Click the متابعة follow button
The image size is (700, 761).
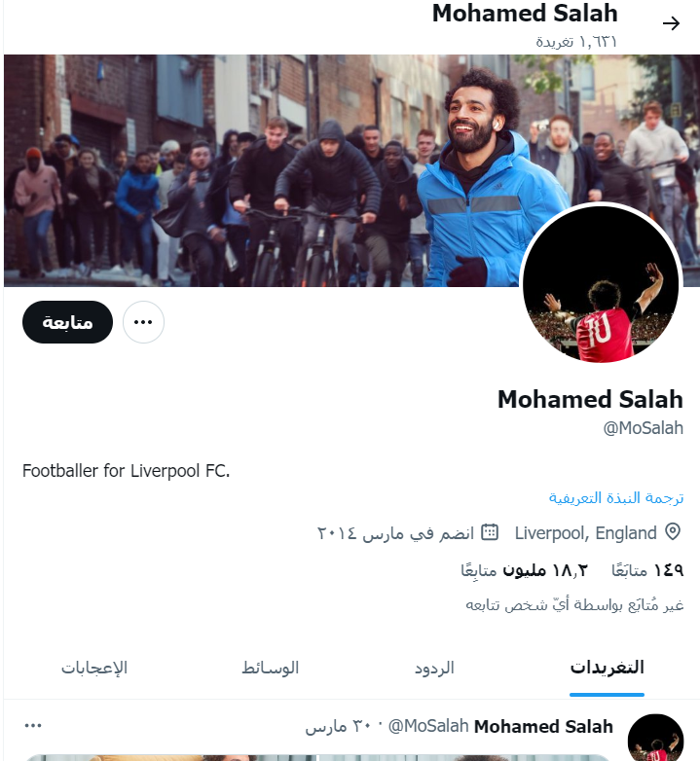click(x=67, y=322)
